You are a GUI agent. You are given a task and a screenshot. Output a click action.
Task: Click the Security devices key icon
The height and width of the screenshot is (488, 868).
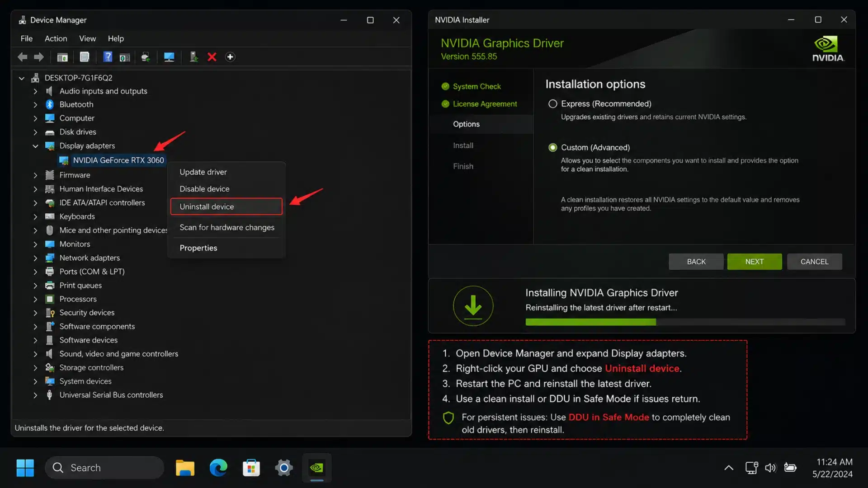pyautogui.click(x=50, y=313)
